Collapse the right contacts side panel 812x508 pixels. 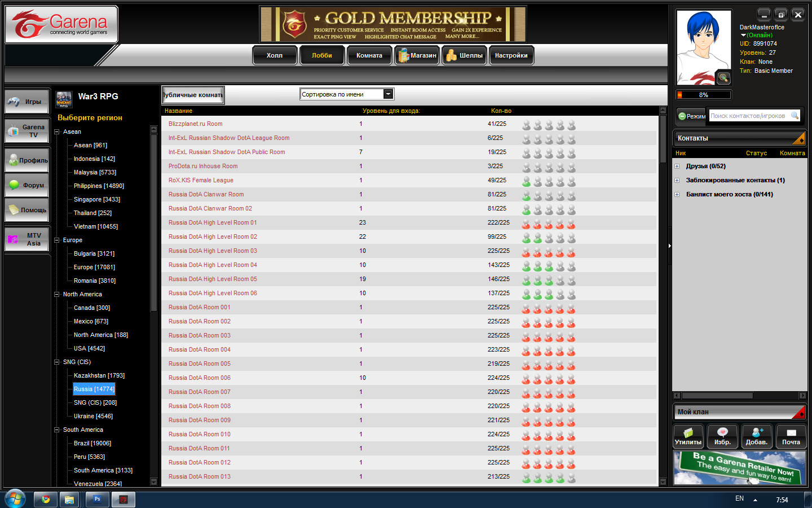pos(669,246)
